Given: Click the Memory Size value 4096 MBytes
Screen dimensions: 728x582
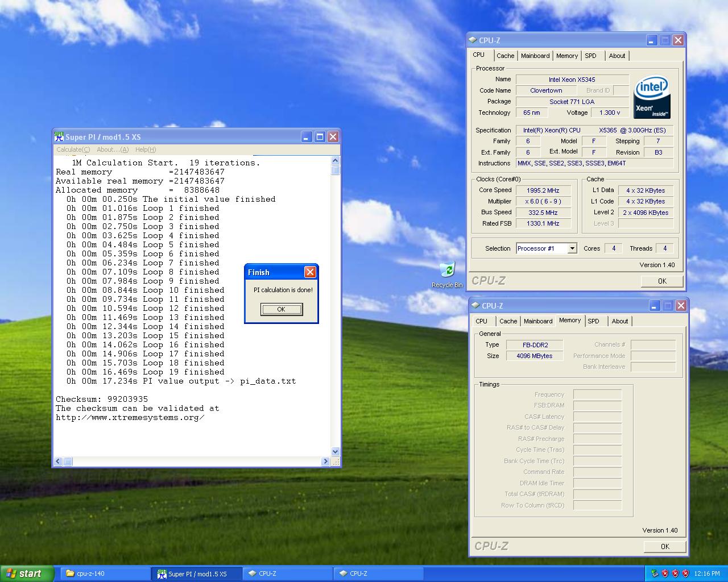Looking at the screenshot, I should point(535,356).
